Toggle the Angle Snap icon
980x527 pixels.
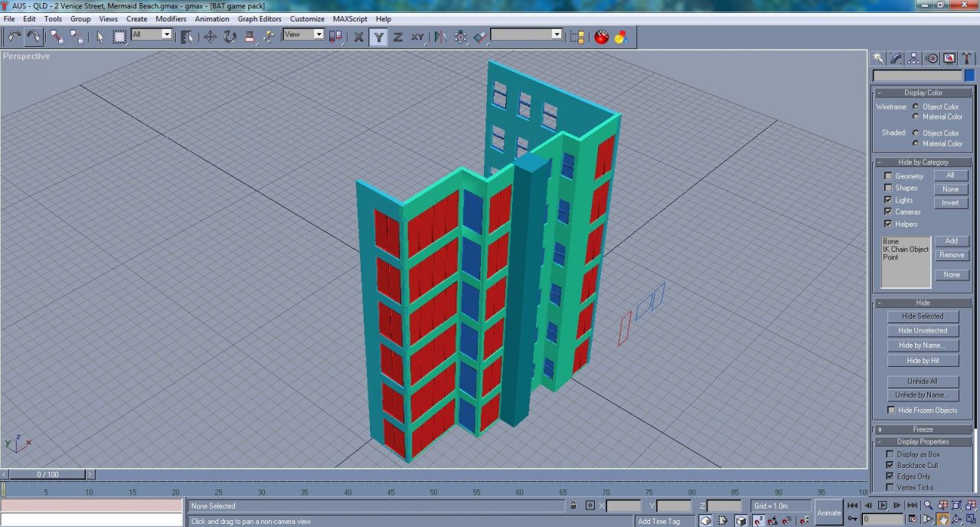773,521
